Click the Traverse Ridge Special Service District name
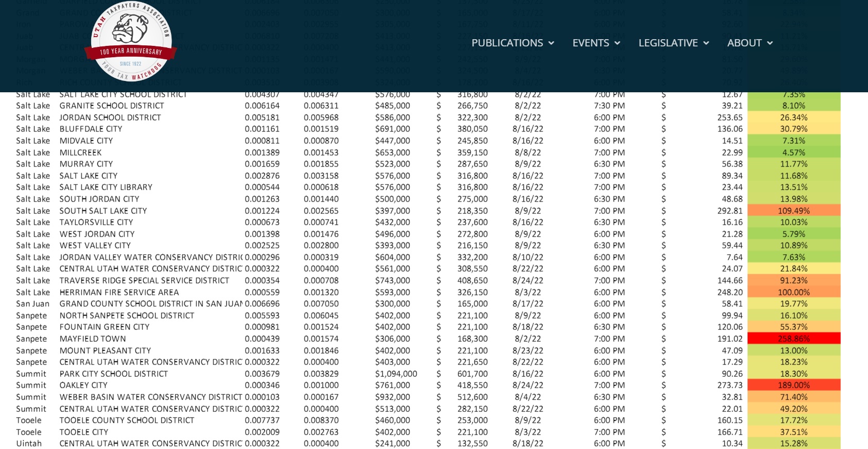 (x=144, y=280)
